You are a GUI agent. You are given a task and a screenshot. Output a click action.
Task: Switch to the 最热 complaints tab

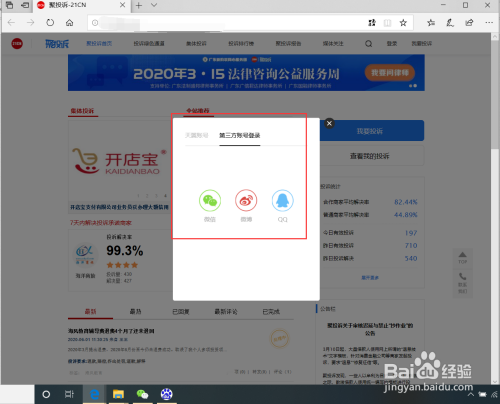click(135, 312)
